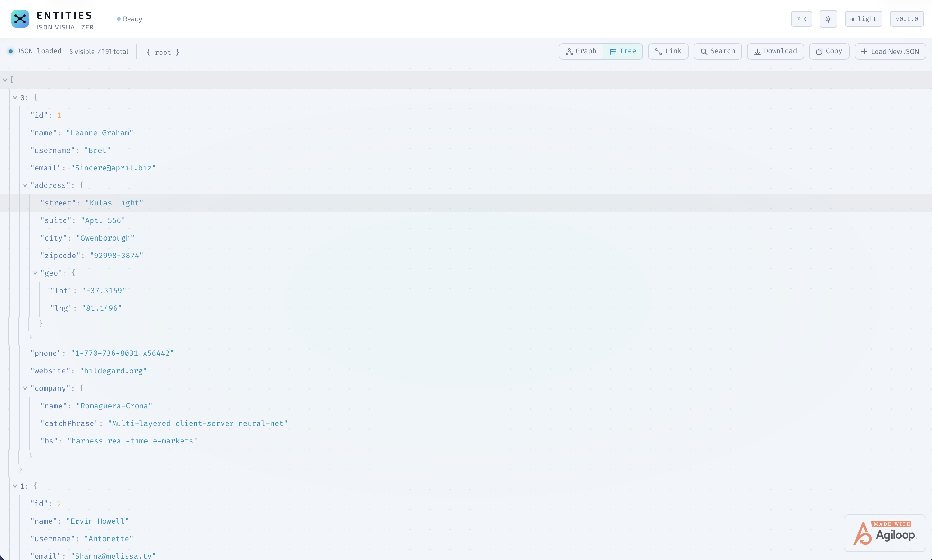
Task: Copy the JSON to clipboard
Action: point(829,51)
